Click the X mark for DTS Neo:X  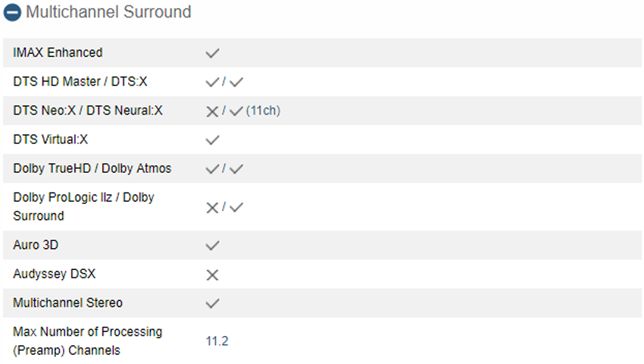tap(212, 111)
